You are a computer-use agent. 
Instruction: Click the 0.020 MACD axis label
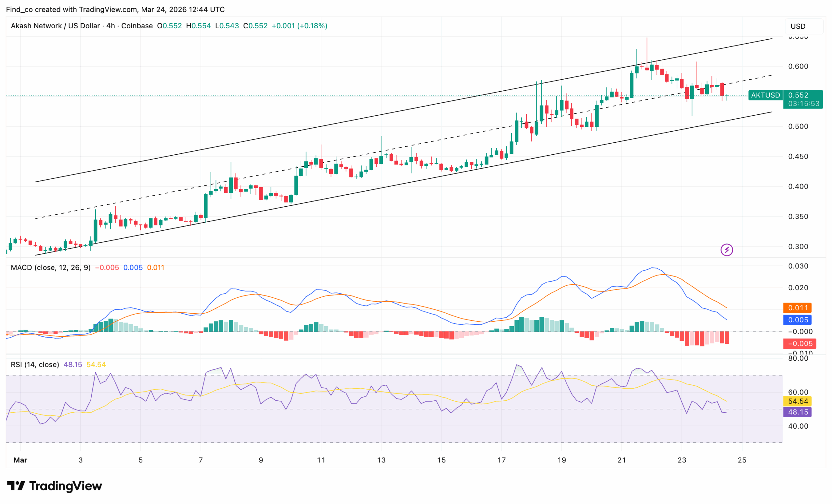coord(798,288)
